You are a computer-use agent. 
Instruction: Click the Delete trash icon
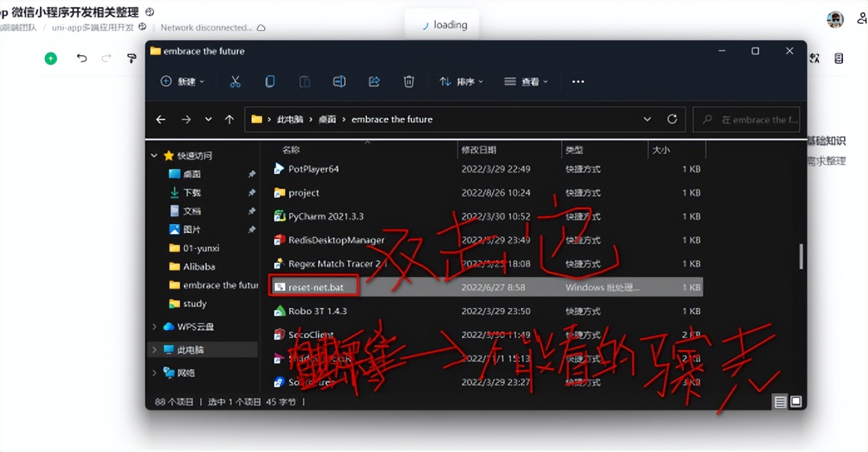point(408,81)
